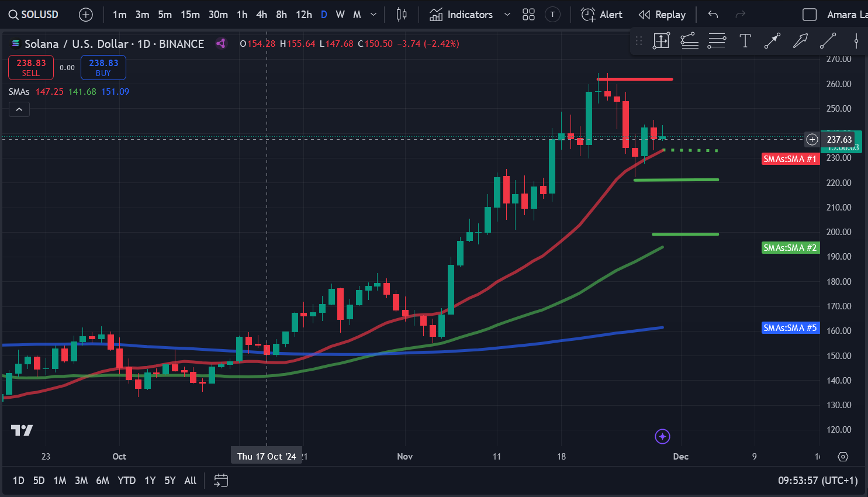Select the dotted green line drawing near 233
868x497 pixels.
[x=690, y=151]
